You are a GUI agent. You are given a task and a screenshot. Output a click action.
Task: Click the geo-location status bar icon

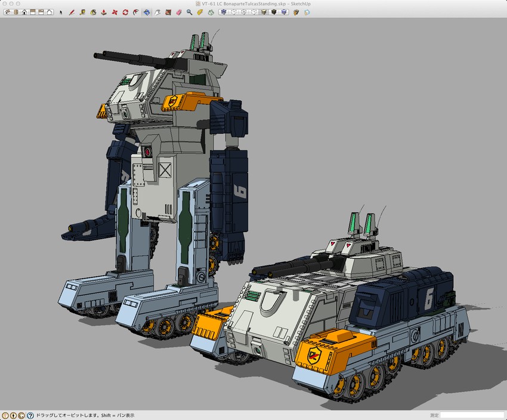click(5, 415)
